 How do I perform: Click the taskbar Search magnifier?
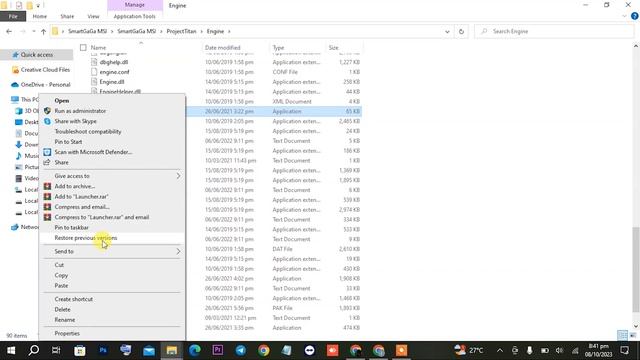[34, 350]
